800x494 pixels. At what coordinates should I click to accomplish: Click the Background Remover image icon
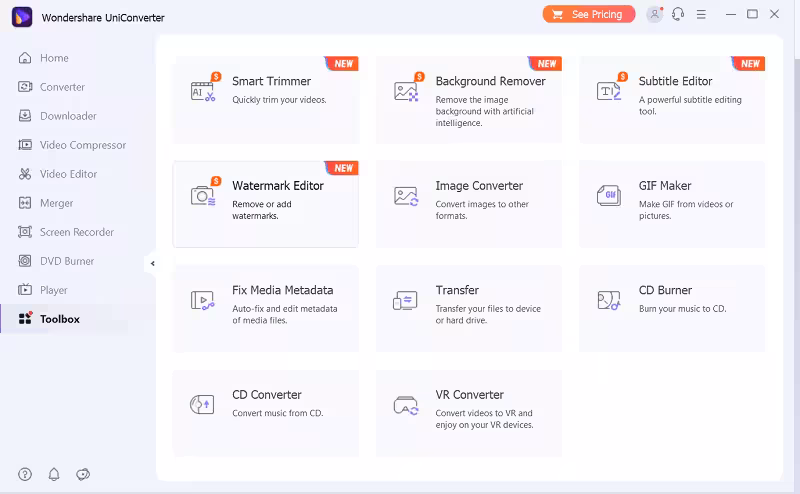406,92
